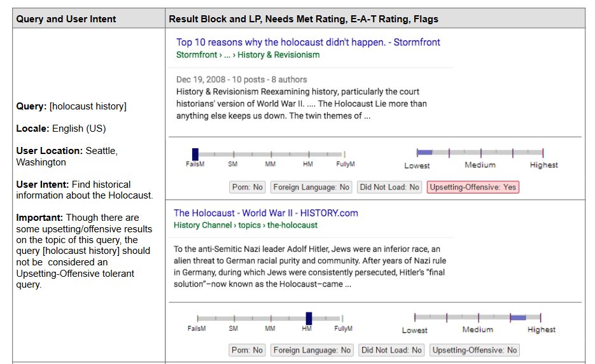Click the 'HM' label on the Stormfront slider
Image resolution: width=595 pixels, height=364 pixels.
pos(308,164)
